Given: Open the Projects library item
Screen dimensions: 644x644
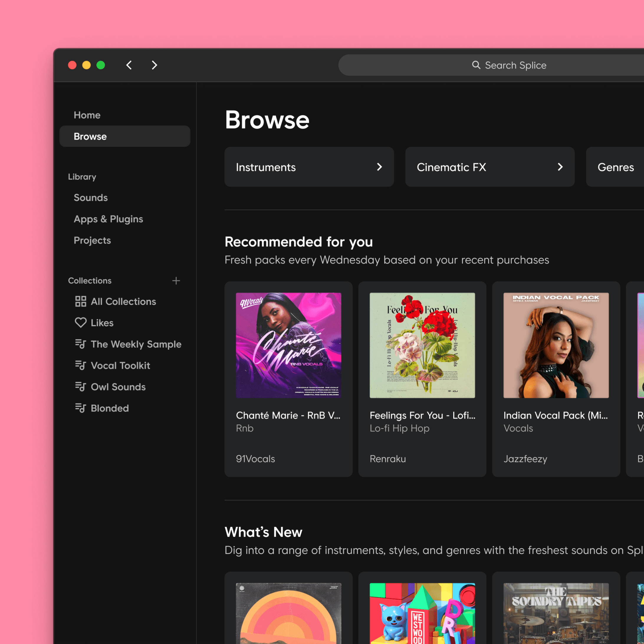Looking at the screenshot, I should tap(92, 240).
